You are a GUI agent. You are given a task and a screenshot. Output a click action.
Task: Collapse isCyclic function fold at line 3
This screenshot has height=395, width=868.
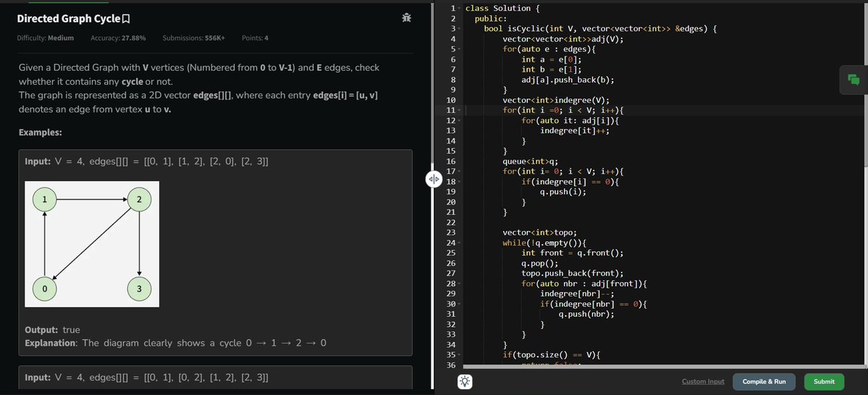pos(459,29)
